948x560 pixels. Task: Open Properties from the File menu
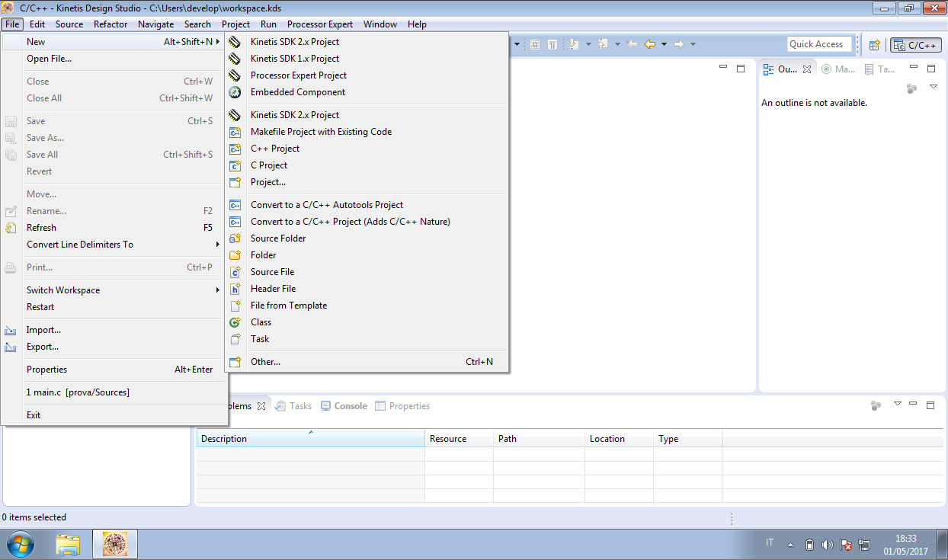click(x=113, y=370)
